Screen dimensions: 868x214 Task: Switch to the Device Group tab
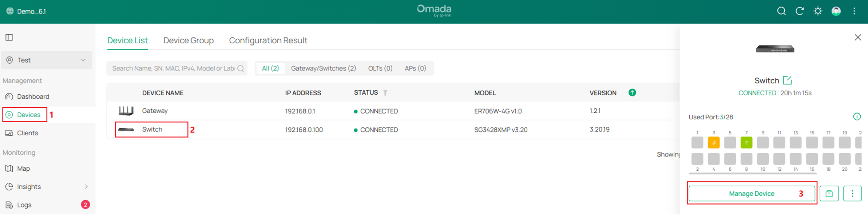pyautogui.click(x=188, y=40)
